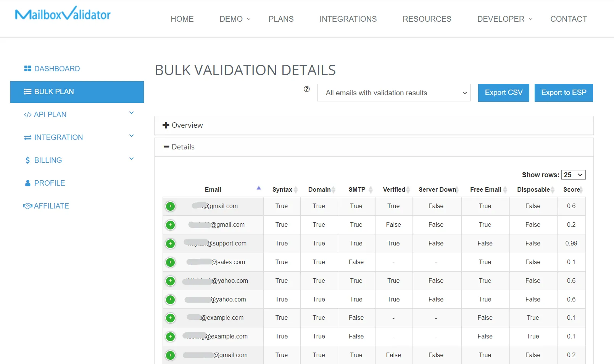Click the Billing dollar icon in sidebar

click(x=27, y=160)
